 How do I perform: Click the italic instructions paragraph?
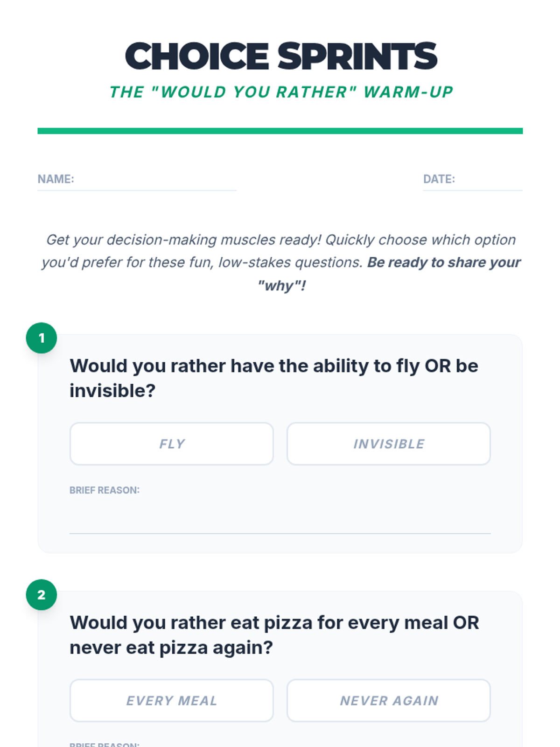coord(281,263)
